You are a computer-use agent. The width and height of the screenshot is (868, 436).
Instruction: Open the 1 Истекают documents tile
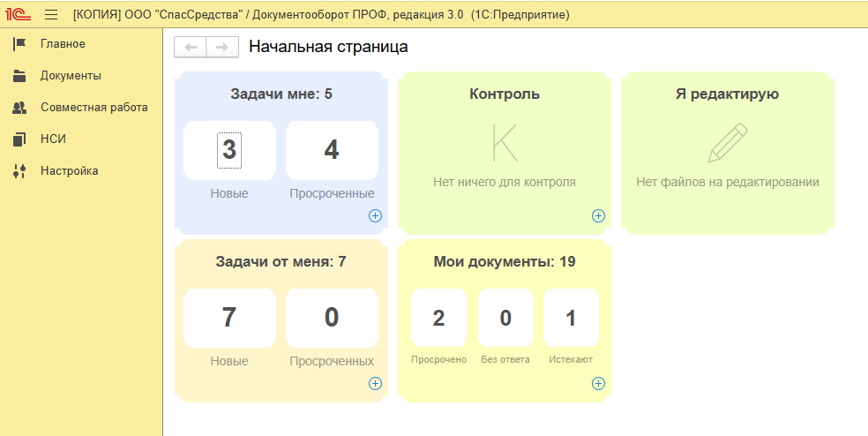(x=571, y=318)
